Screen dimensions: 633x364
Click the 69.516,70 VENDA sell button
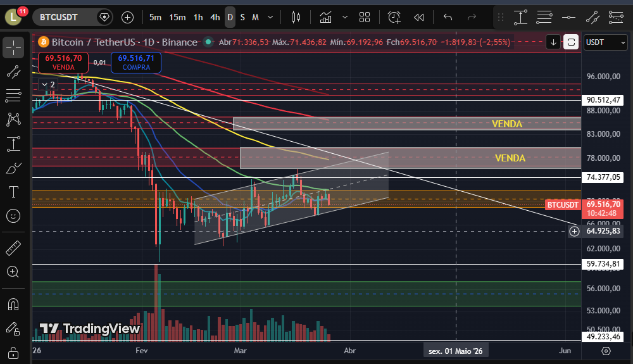[63, 63]
